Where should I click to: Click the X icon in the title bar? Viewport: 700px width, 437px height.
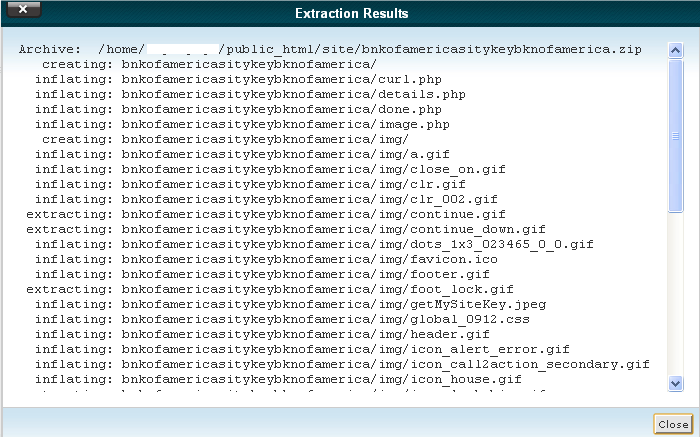22,13
